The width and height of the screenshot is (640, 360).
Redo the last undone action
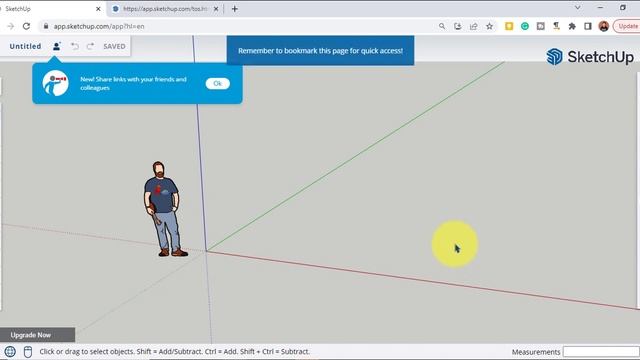coord(90,46)
